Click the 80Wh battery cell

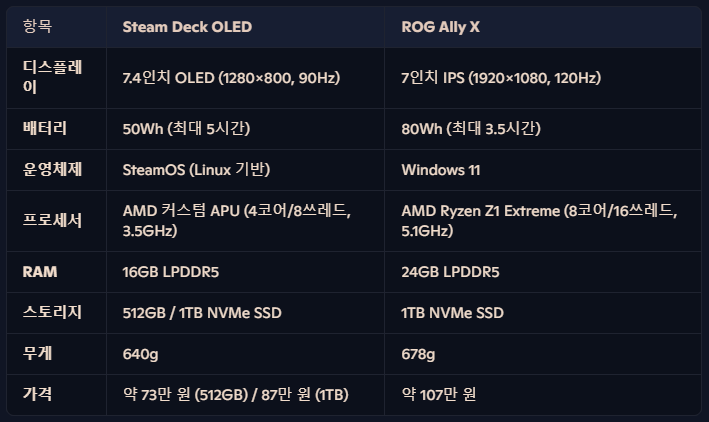pos(471,128)
